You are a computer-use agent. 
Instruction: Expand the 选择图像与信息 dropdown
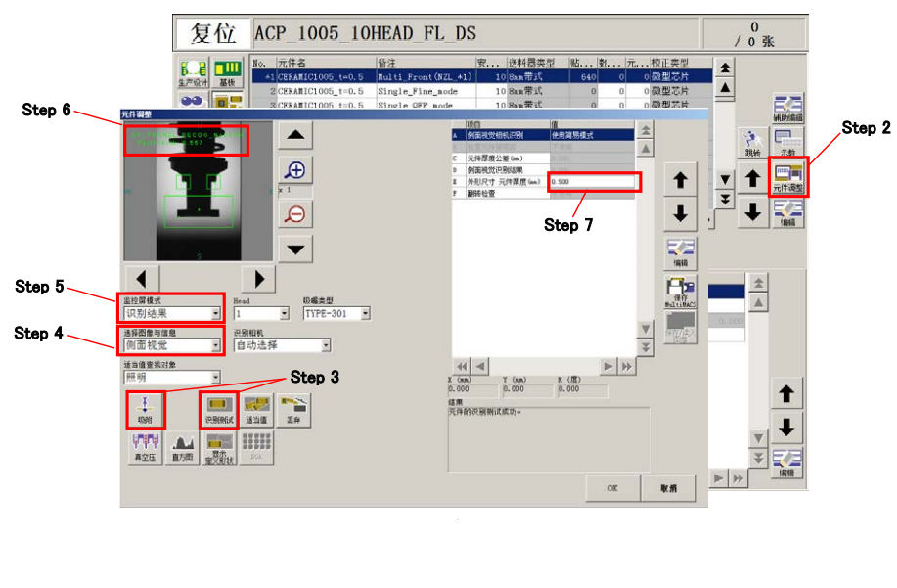pyautogui.click(x=215, y=345)
